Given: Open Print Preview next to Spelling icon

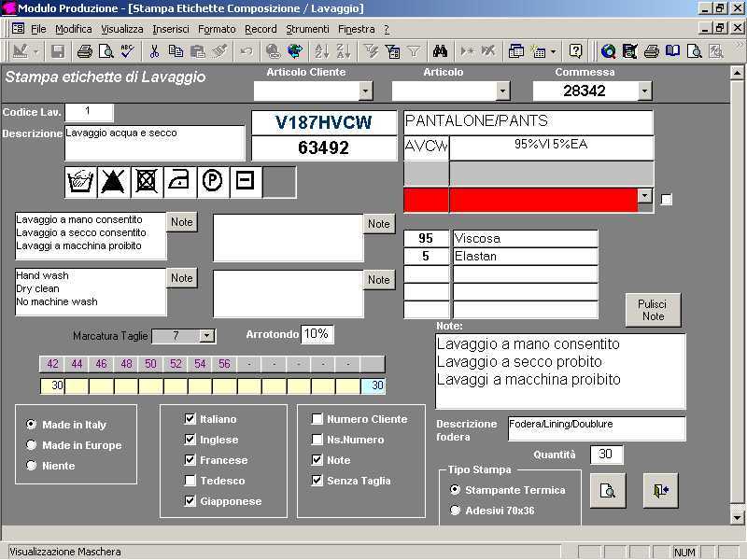Looking at the screenshot, I should point(106,51).
